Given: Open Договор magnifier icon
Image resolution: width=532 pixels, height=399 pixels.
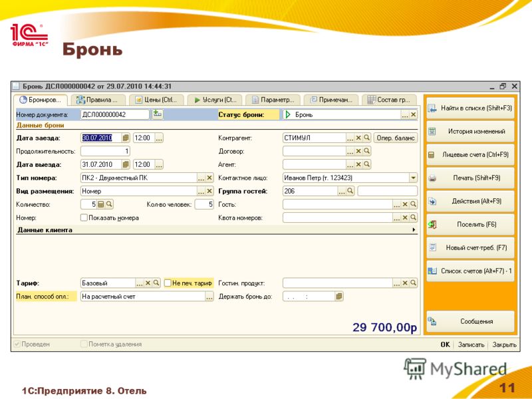Looking at the screenshot, I should [366, 152].
